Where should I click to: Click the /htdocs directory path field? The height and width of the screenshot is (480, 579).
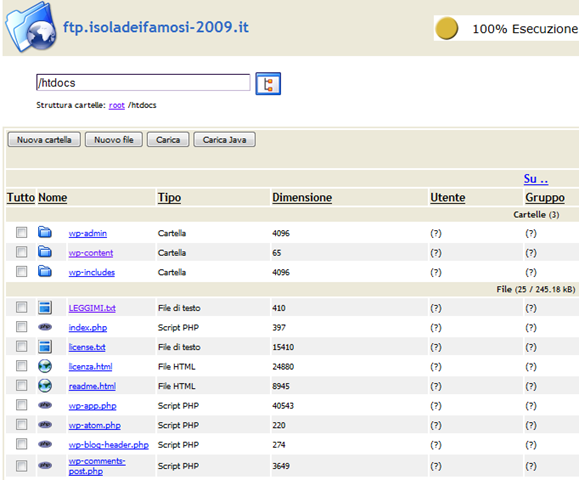click(x=143, y=82)
